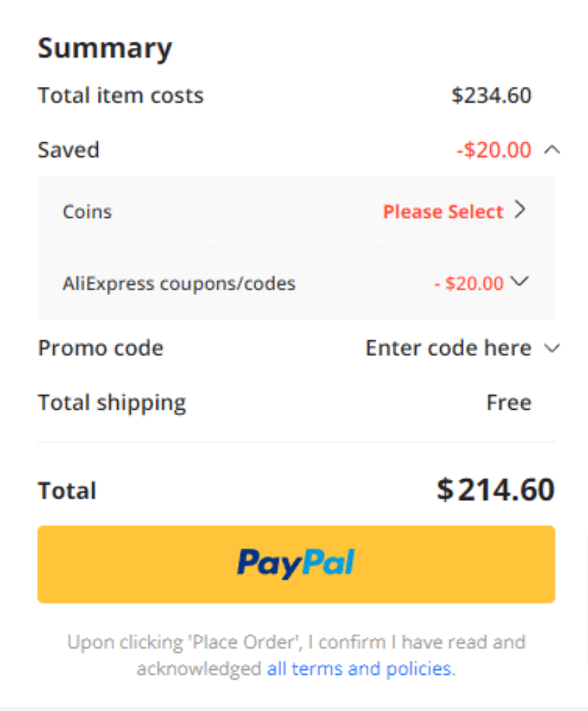Click the 'Total item costs' label
588x711 pixels.
[121, 96]
